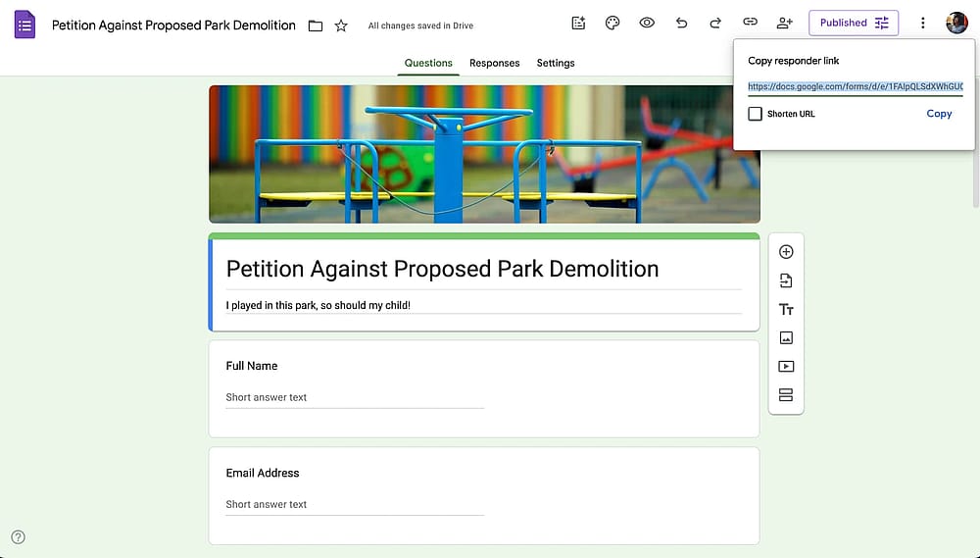This screenshot has height=558, width=980.
Task: Move form to folder icon
Action: click(x=316, y=25)
